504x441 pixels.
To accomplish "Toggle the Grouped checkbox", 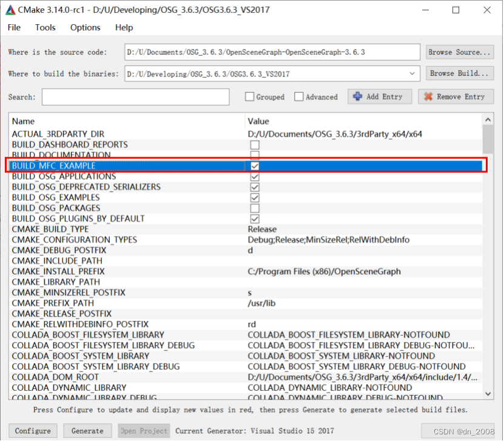I will [249, 96].
